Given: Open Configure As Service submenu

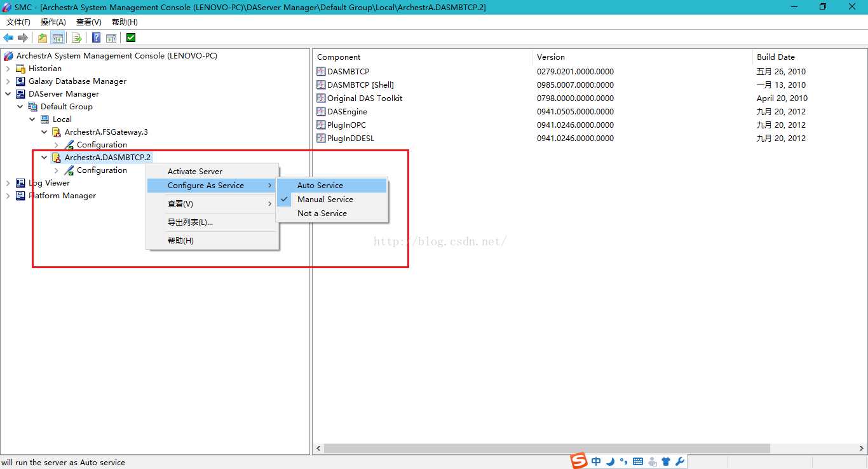Looking at the screenshot, I should [x=213, y=186].
